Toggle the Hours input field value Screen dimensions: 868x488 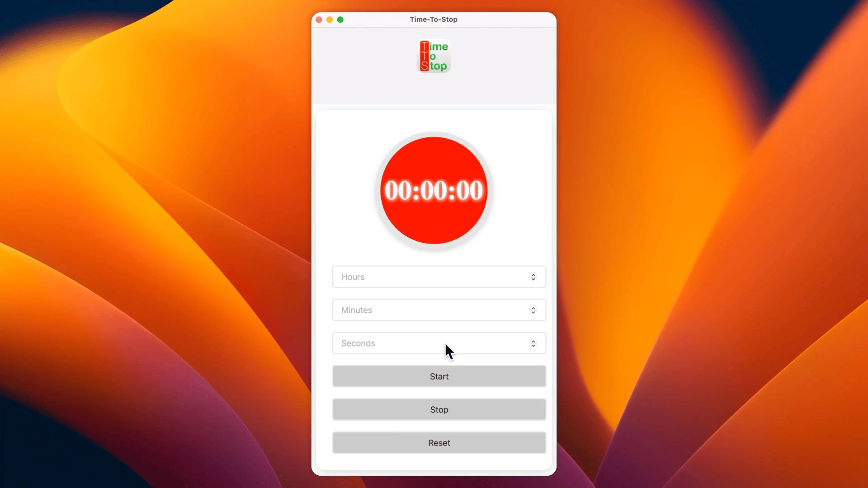[x=533, y=277]
